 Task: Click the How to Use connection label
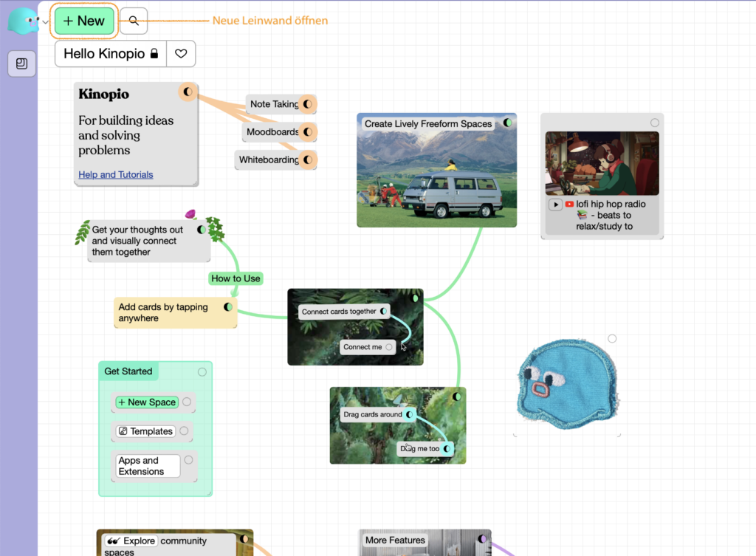(236, 278)
